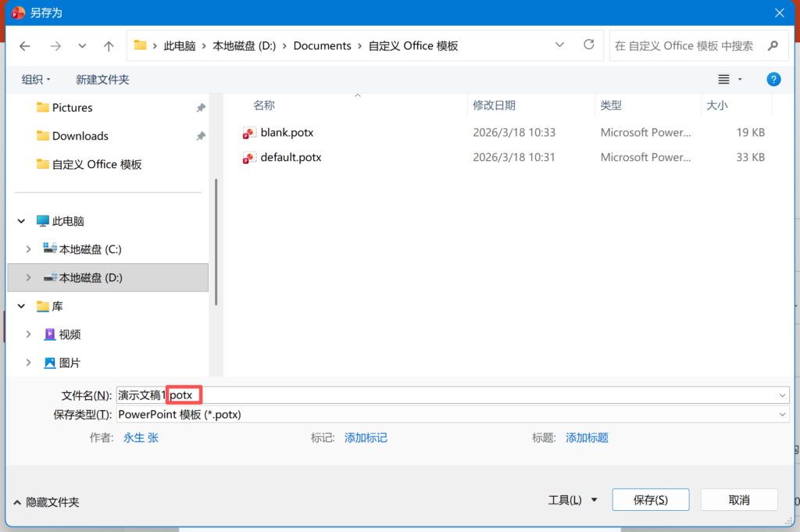Click the Back navigation arrow
800x532 pixels.
pyautogui.click(x=25, y=46)
